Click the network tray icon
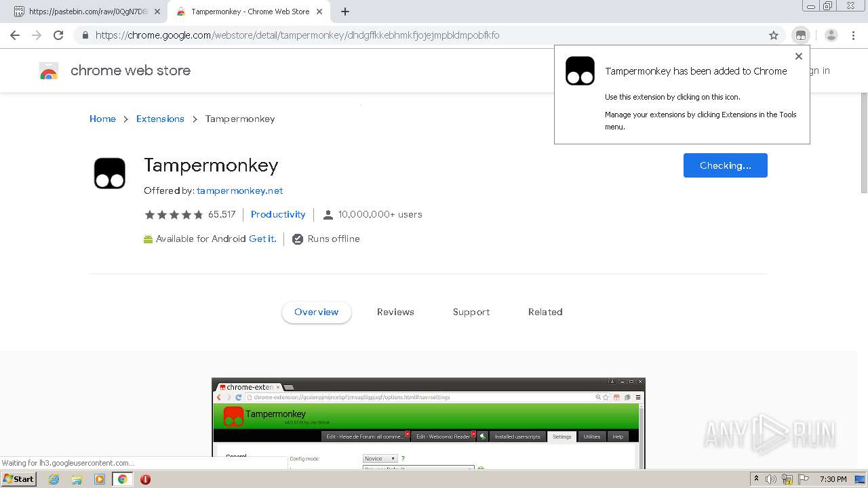Viewport: 868px width, 488px height. 787,479
